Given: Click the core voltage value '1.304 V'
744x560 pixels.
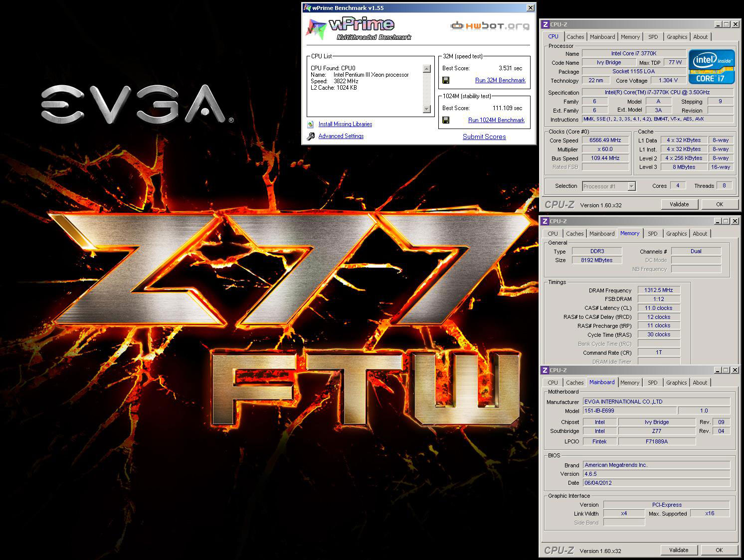Looking at the screenshot, I should tap(668, 80).
